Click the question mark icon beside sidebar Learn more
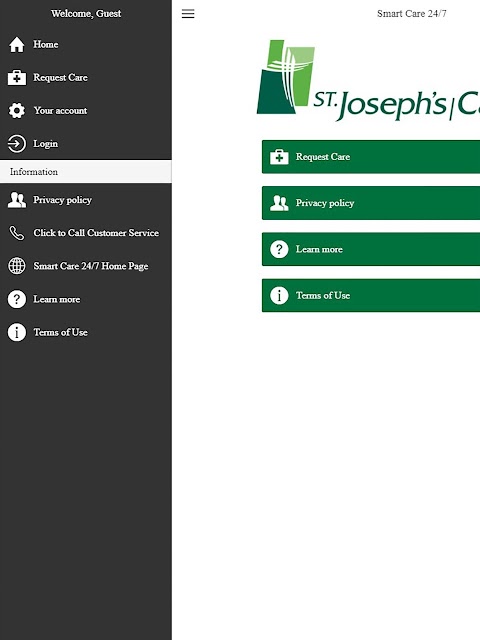Screen dimensions: 480x640 (17, 299)
